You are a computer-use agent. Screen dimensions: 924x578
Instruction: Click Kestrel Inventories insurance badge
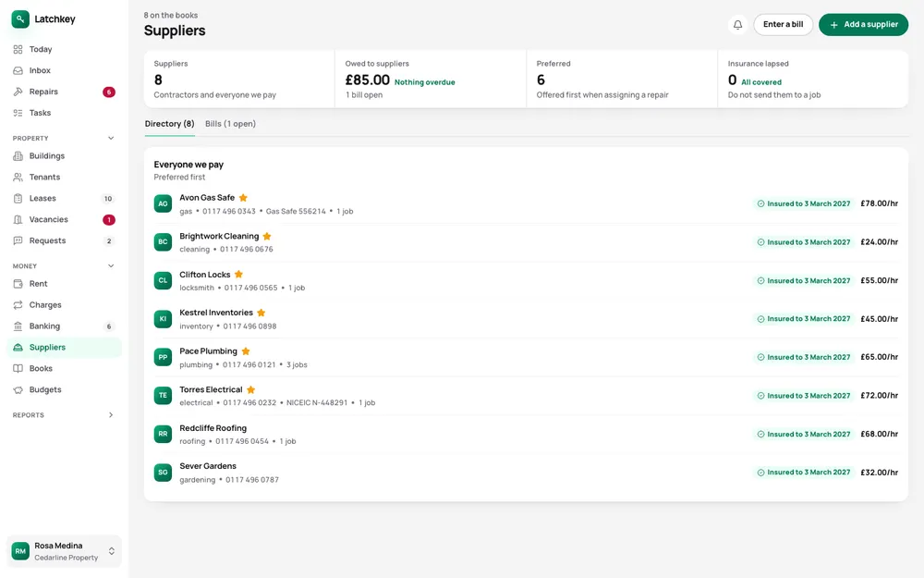point(804,319)
